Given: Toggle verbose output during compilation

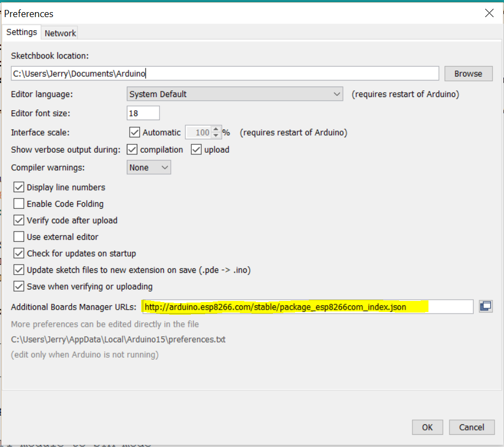Looking at the screenshot, I should (x=132, y=149).
